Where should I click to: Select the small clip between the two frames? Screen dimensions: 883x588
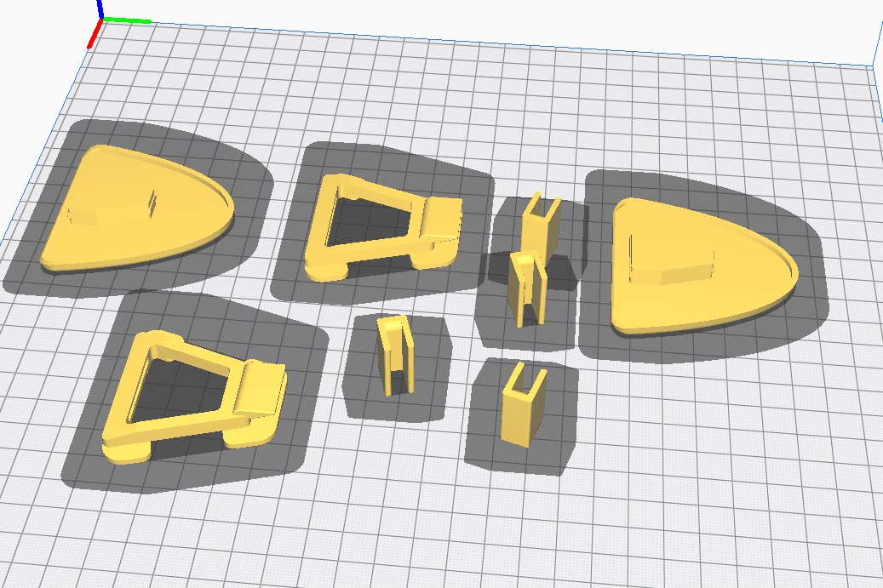pyautogui.click(x=395, y=357)
